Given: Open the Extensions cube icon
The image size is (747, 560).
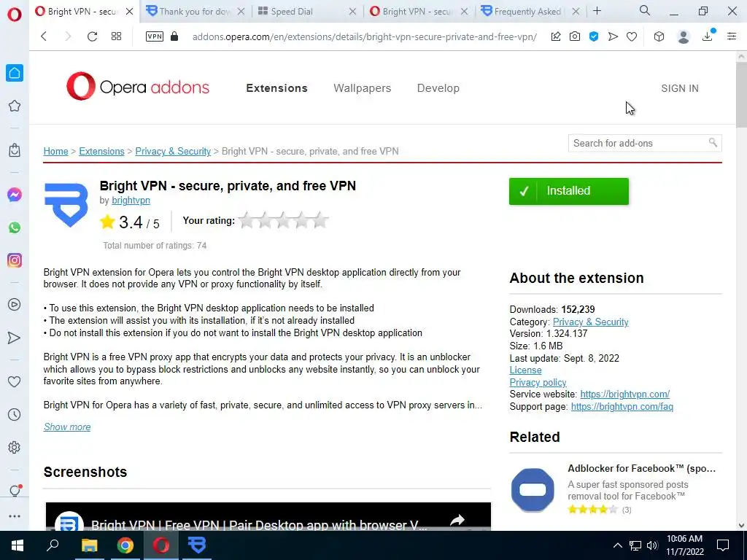Looking at the screenshot, I should tap(659, 36).
